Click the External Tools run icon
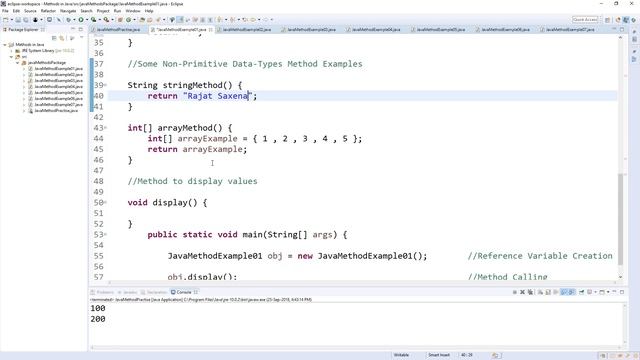 point(106,20)
